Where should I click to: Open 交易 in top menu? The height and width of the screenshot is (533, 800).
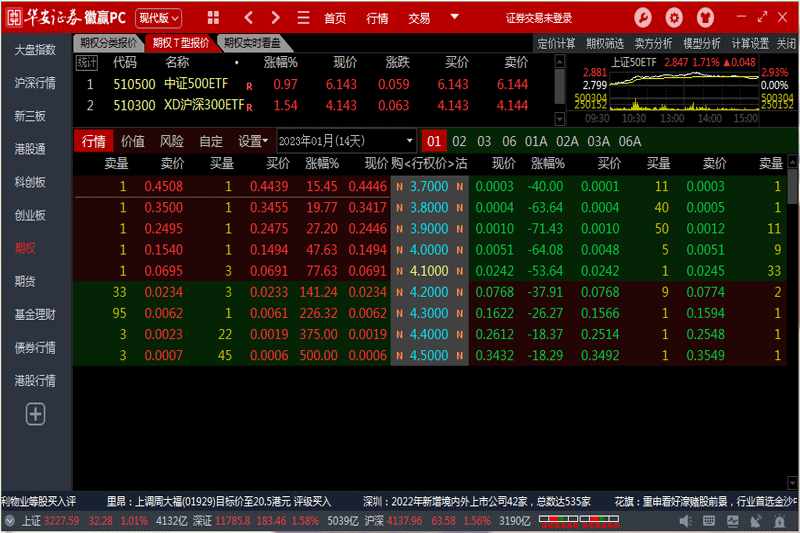(x=419, y=18)
